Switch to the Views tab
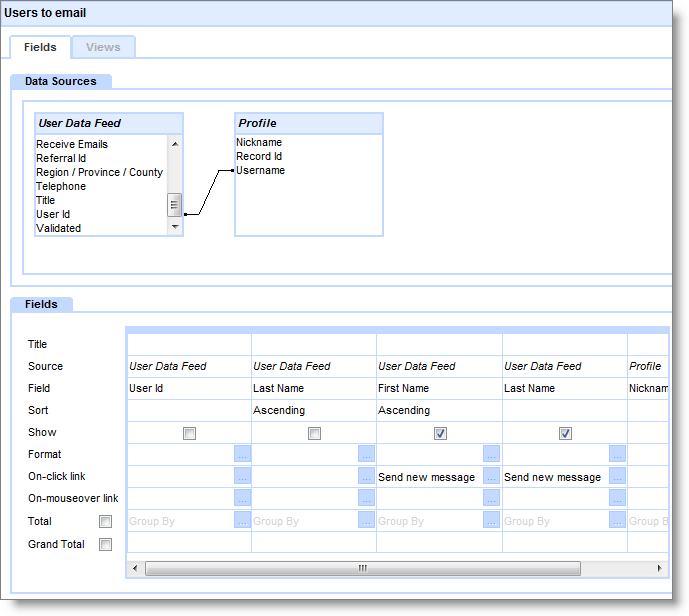Image resolution: width=689 pixels, height=616 pixels. (x=103, y=47)
